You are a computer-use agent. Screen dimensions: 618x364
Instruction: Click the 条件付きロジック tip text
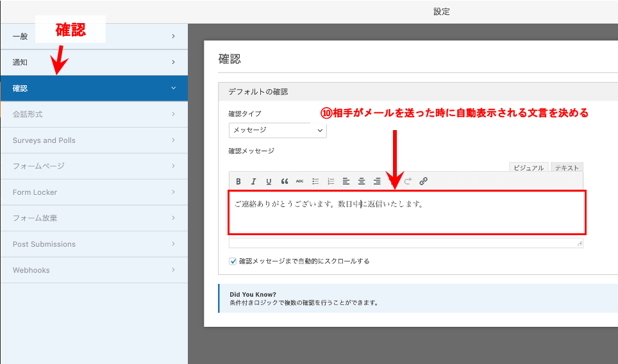(305, 303)
